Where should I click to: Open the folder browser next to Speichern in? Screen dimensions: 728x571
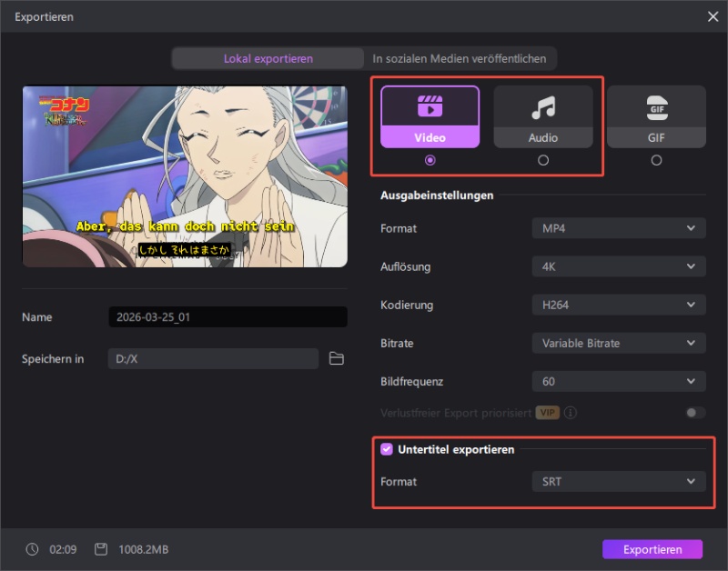[336, 358]
